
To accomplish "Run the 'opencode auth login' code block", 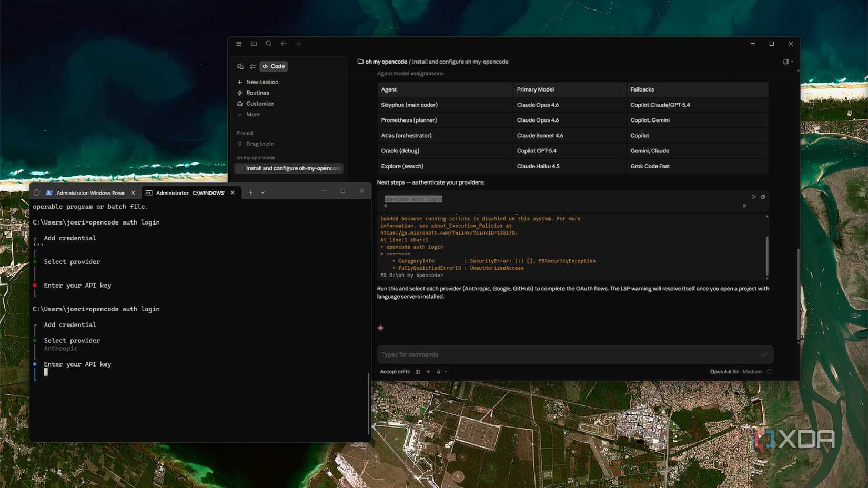I will pyautogui.click(x=753, y=197).
